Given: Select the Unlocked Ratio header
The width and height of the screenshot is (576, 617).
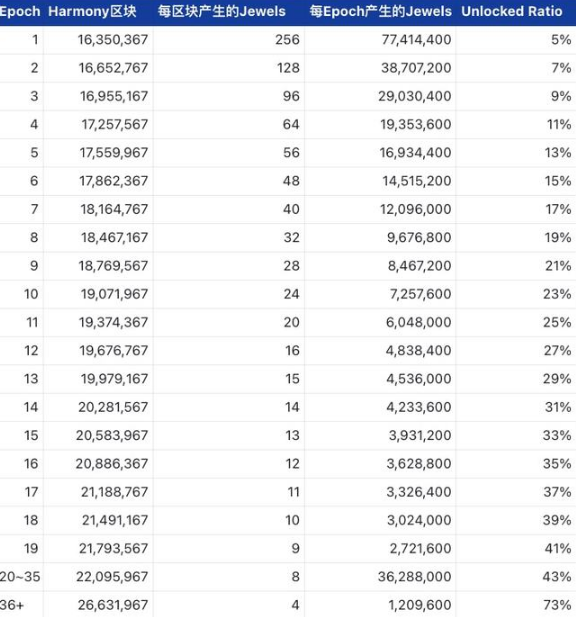Looking at the screenshot, I should coord(512,11).
